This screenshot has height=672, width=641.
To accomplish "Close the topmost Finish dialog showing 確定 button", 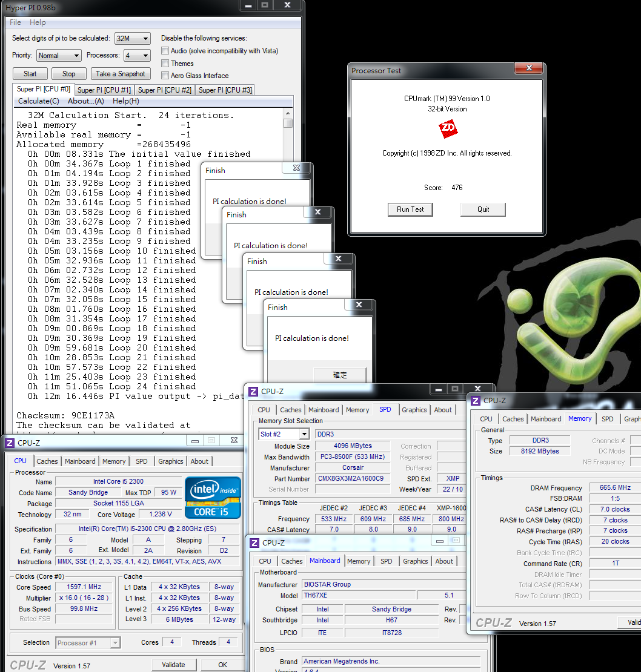I will point(359,305).
